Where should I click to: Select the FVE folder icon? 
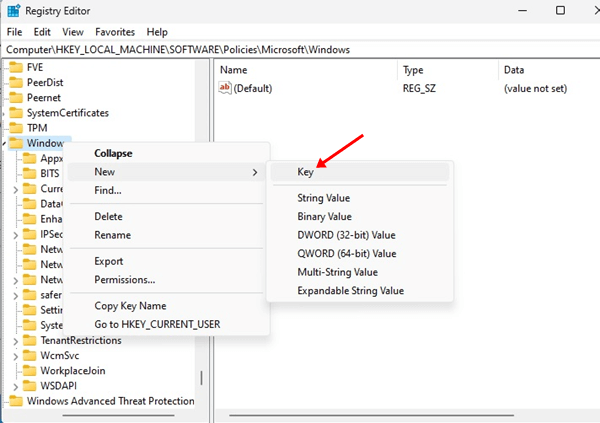pyautogui.click(x=15, y=67)
